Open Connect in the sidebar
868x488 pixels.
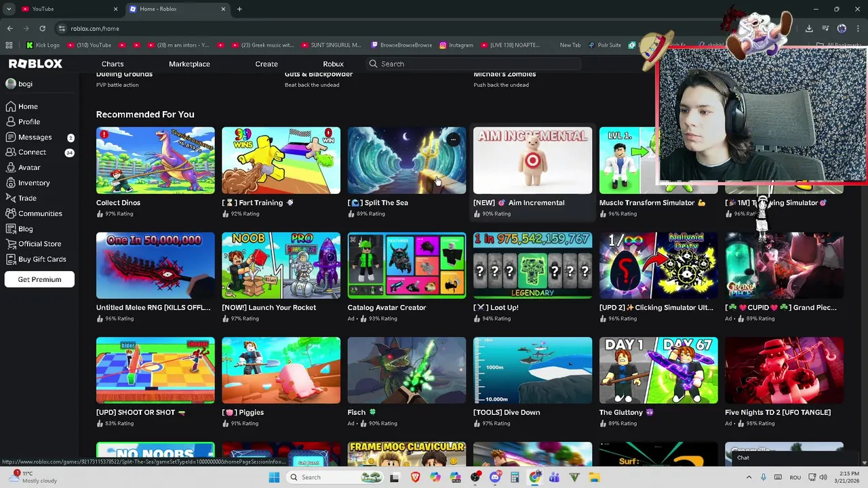pos(33,152)
